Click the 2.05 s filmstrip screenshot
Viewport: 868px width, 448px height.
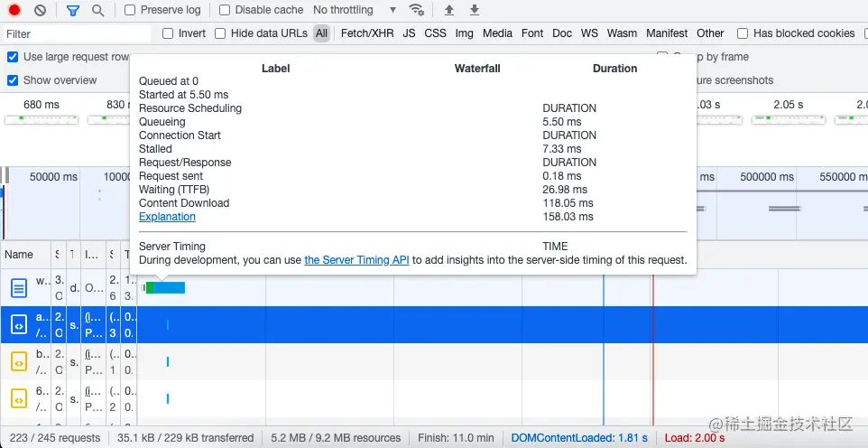pos(789,119)
